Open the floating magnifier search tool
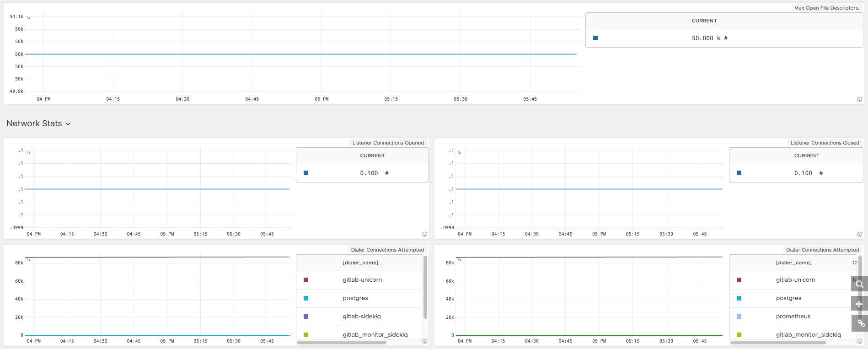Viewport: 868px width, 349px height. point(859,284)
